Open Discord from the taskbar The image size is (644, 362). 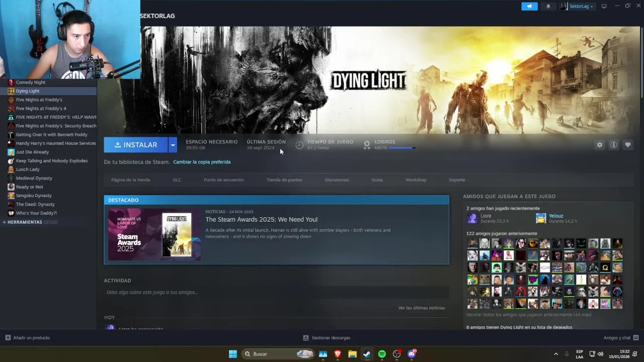pos(412,354)
